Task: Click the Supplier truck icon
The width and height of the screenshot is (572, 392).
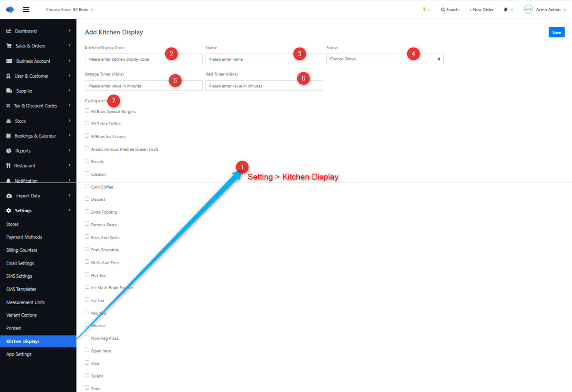Action: coord(9,91)
